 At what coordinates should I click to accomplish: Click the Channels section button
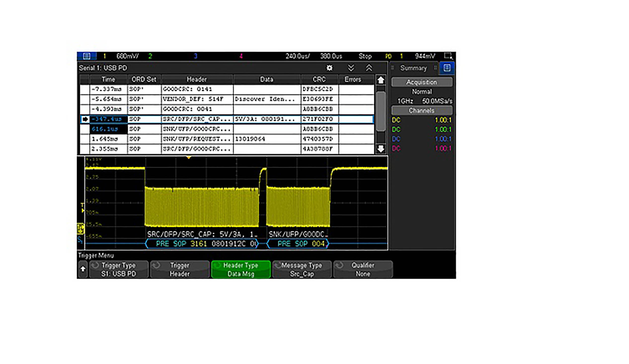[x=422, y=111]
